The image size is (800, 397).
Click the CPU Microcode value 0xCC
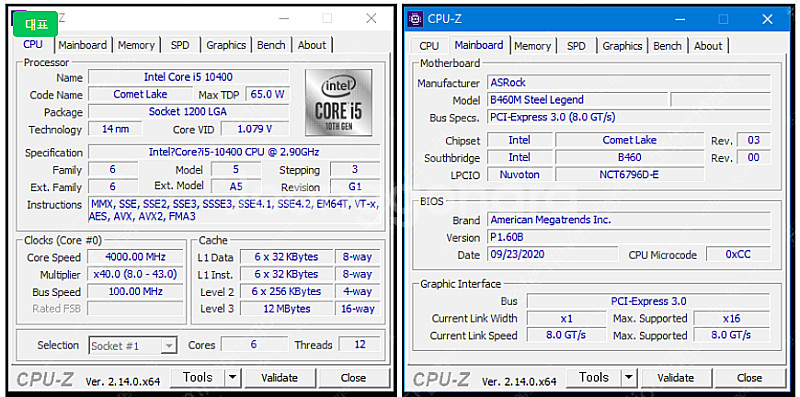click(x=738, y=254)
